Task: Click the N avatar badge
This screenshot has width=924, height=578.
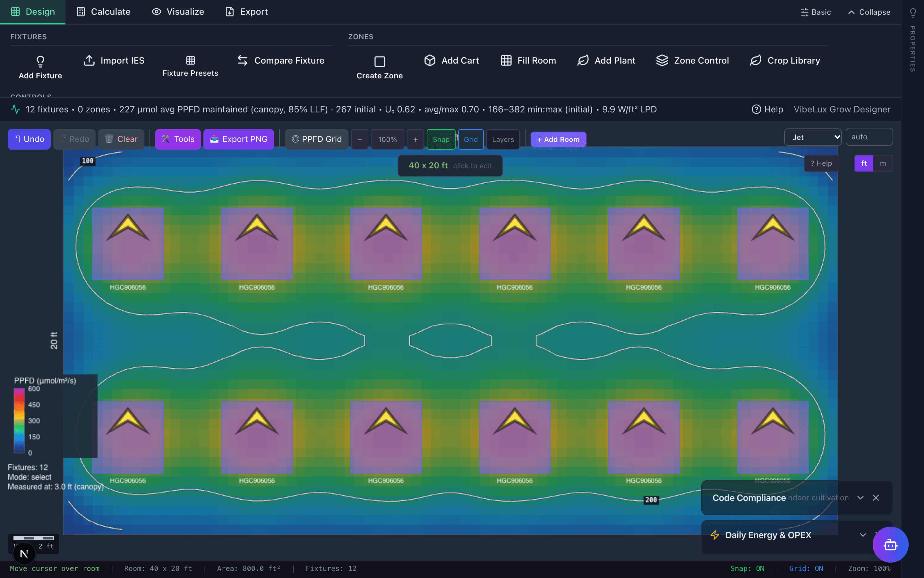Action: coord(24,554)
